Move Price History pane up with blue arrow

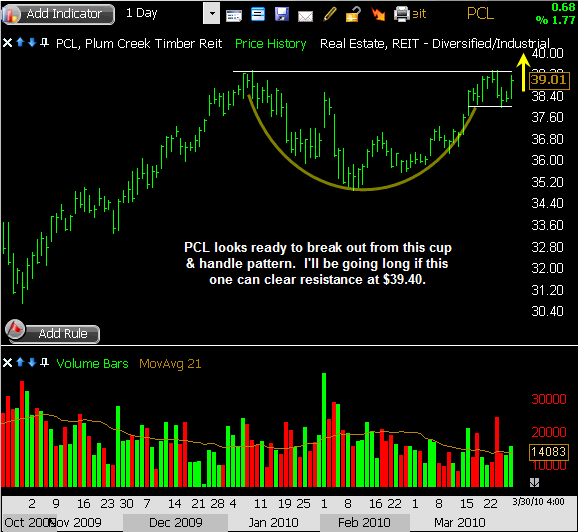(x=20, y=42)
